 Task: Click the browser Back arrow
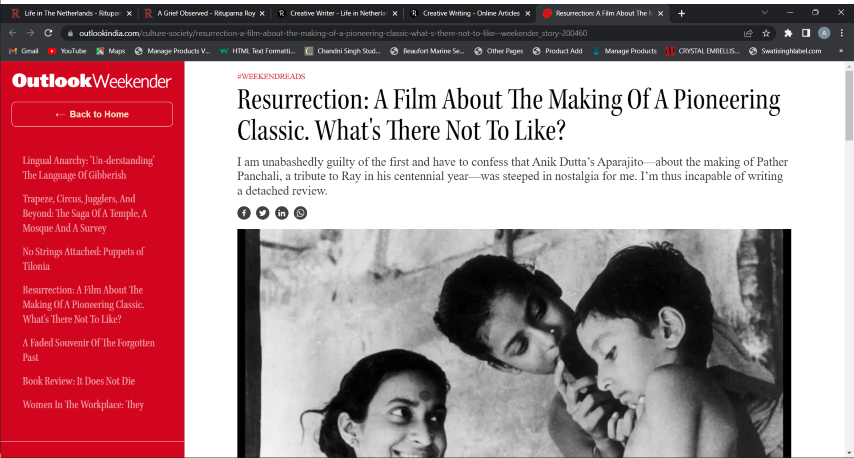point(13,33)
